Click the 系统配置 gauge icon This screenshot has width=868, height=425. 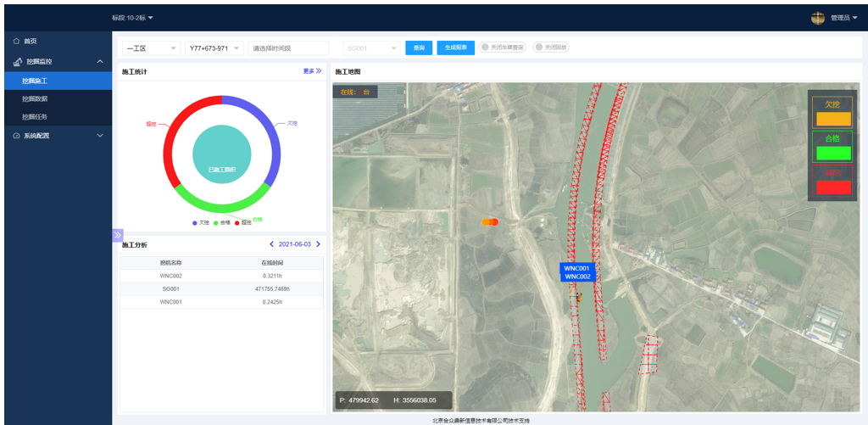(16, 136)
